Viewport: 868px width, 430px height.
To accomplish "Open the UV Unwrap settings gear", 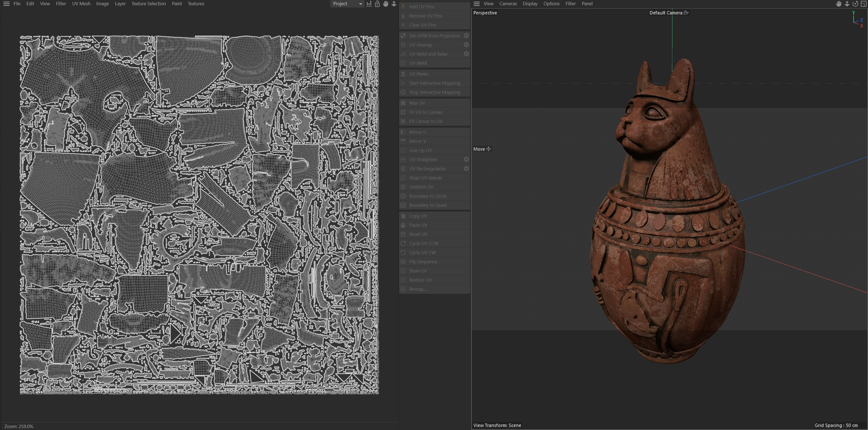I will click(466, 45).
